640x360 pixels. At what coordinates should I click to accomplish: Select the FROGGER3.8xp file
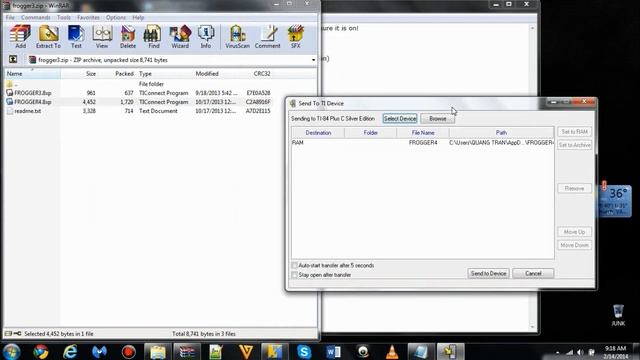139,93
